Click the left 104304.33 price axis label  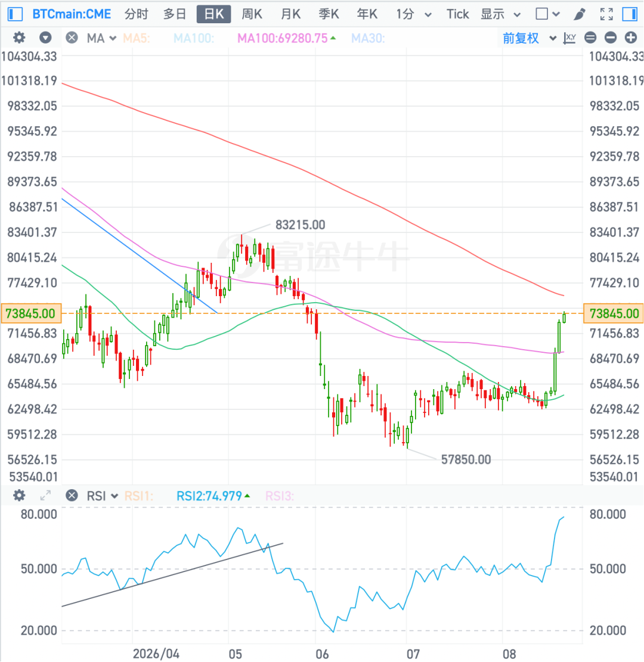click(x=29, y=56)
